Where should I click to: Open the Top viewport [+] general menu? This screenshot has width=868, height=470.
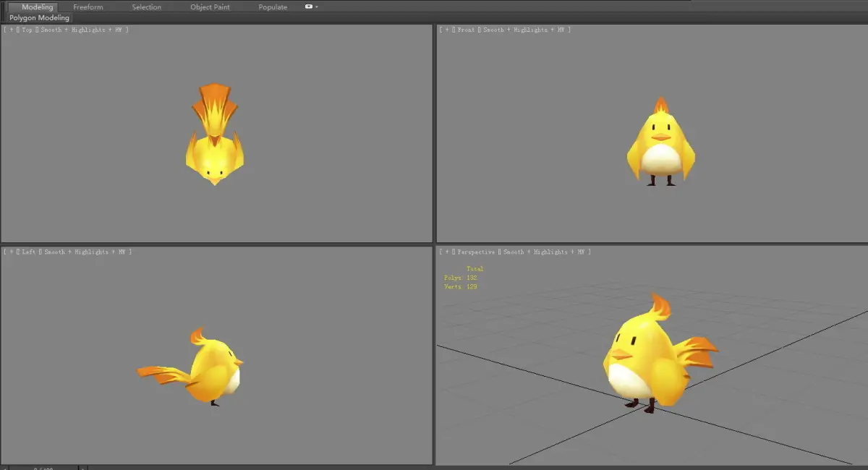pos(10,30)
